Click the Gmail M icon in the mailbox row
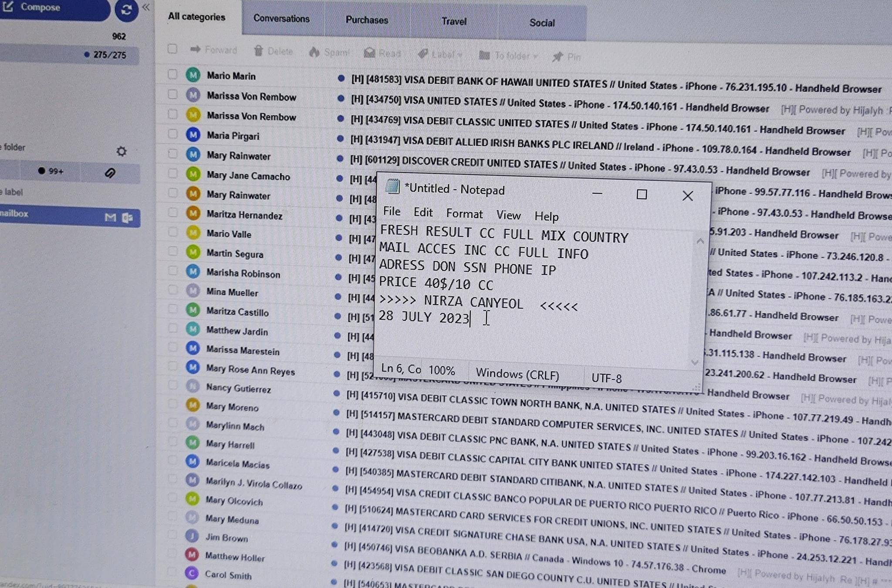This screenshot has width=892, height=588. [x=111, y=217]
